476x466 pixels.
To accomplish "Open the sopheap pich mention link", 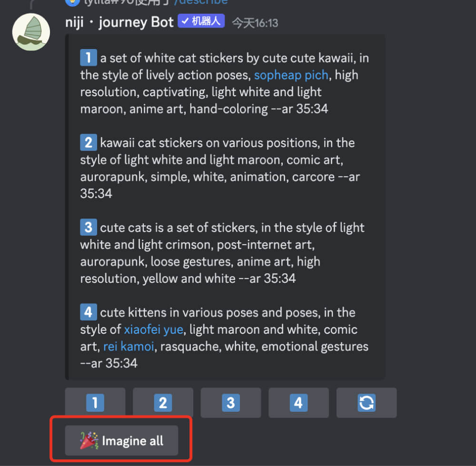I will click(291, 75).
